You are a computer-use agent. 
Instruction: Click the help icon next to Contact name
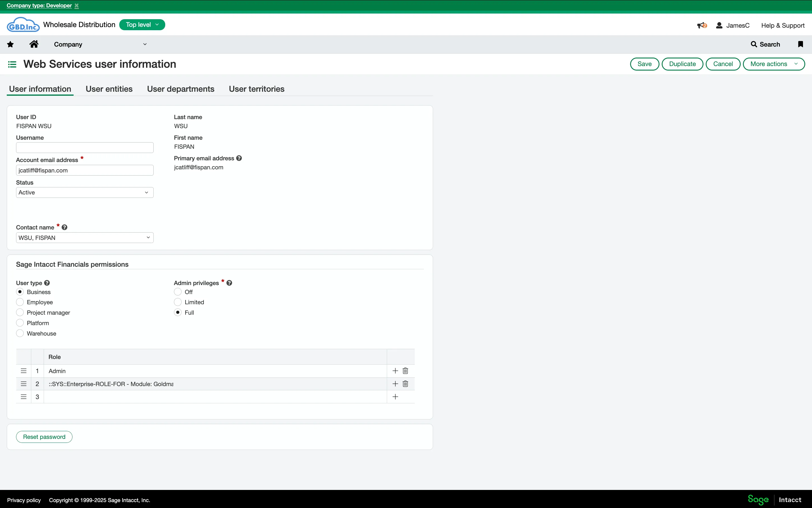click(x=64, y=227)
